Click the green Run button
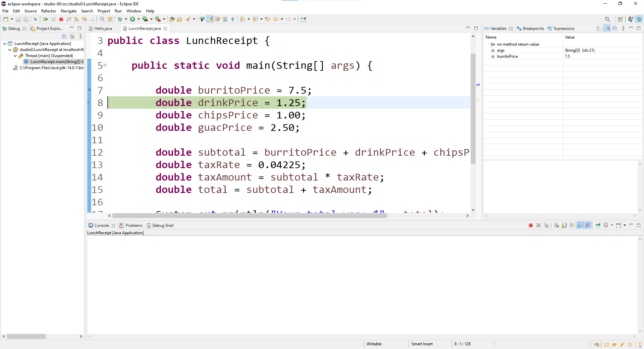The image size is (644, 349). 132,19
